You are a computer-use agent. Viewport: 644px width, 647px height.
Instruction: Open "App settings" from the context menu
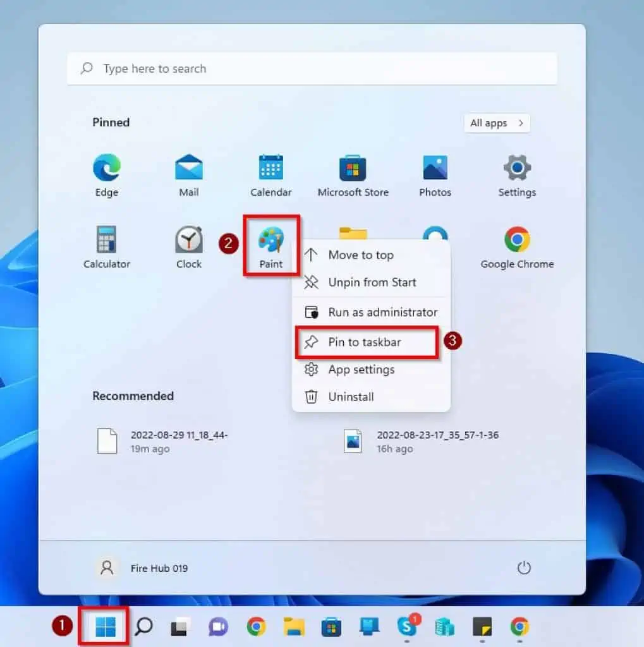[361, 370]
